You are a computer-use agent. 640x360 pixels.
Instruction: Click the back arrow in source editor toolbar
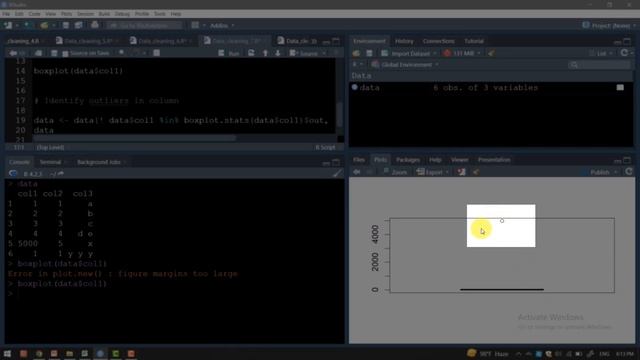click(13, 53)
